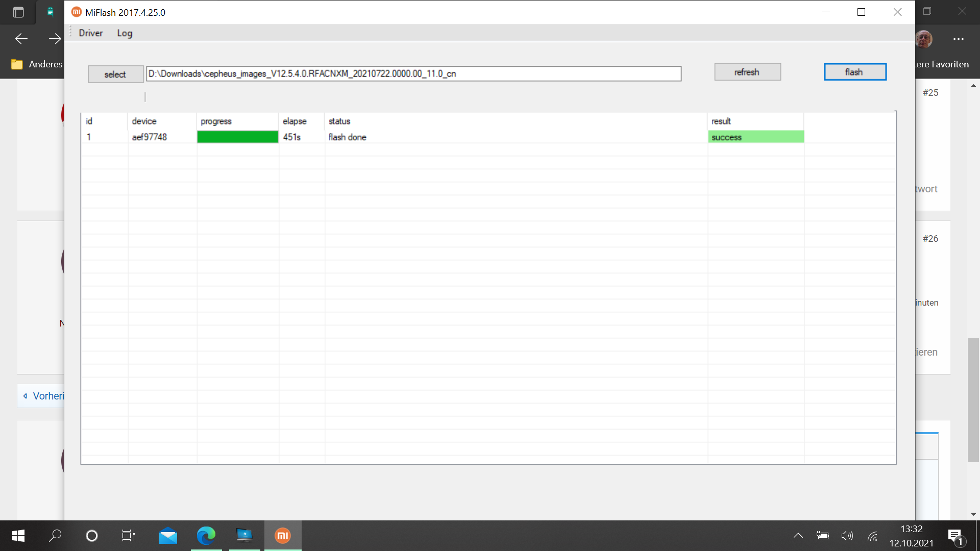The width and height of the screenshot is (980, 551).
Task: Click the select folder button
Action: pos(115,74)
